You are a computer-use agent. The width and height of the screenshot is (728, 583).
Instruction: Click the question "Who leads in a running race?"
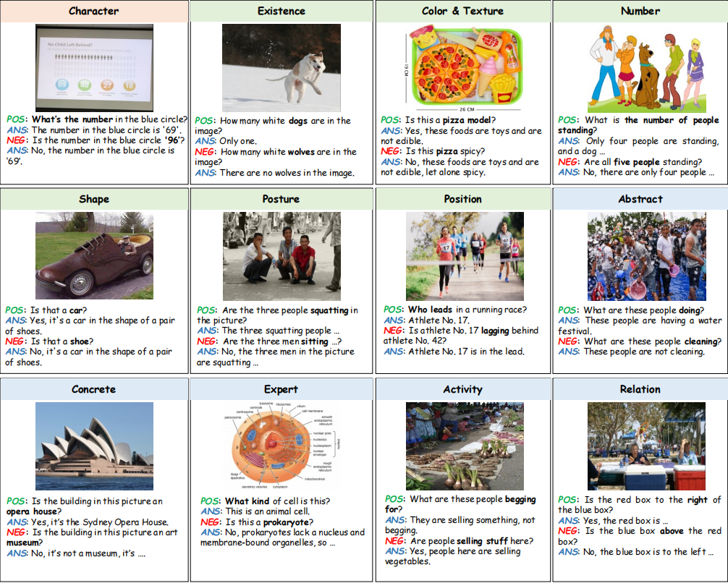point(467,310)
